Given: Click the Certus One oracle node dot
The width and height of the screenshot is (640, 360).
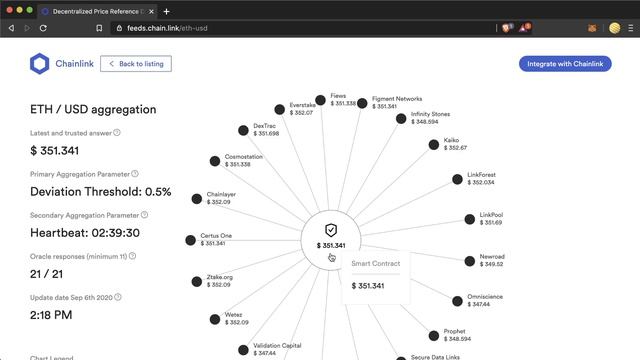Looking at the screenshot, I should [x=190, y=240].
